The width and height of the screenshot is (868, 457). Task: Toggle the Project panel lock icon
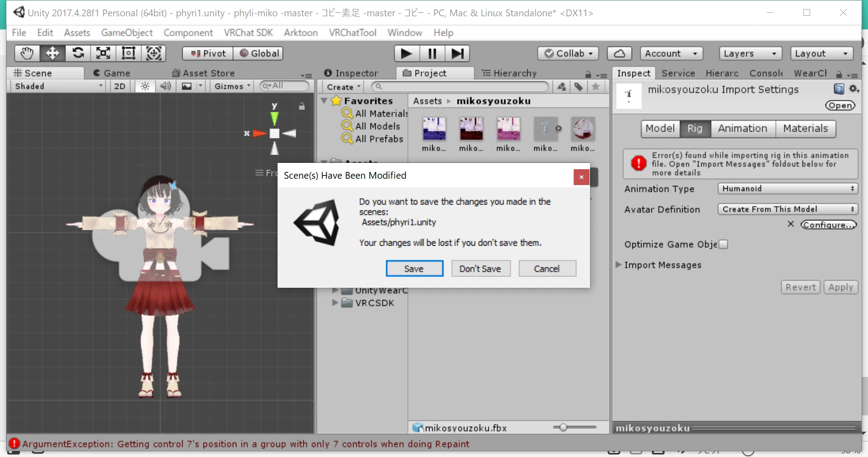coord(588,74)
